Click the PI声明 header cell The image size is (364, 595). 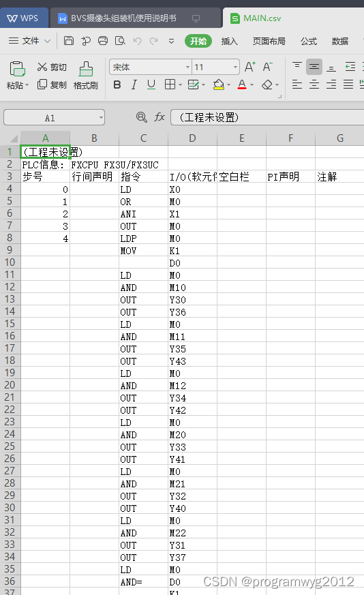(291, 177)
